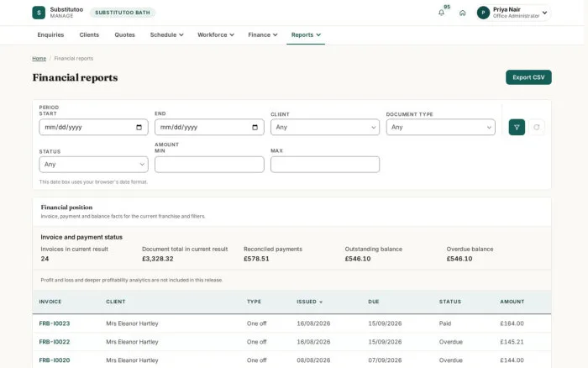
Task: Focus the End date field
Action: coord(209,127)
